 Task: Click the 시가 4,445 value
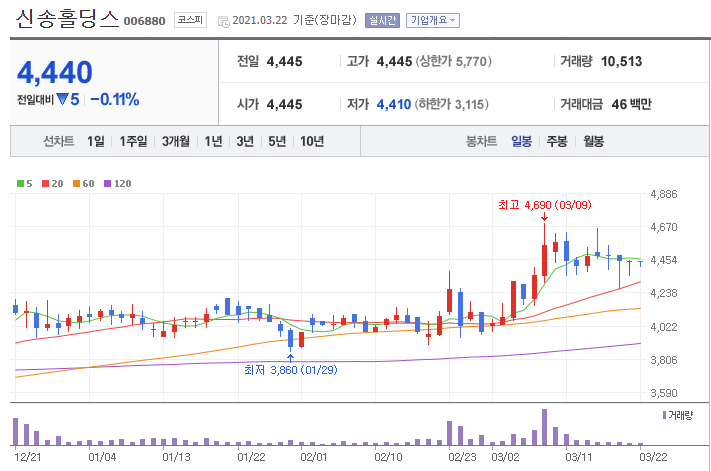tap(284, 105)
